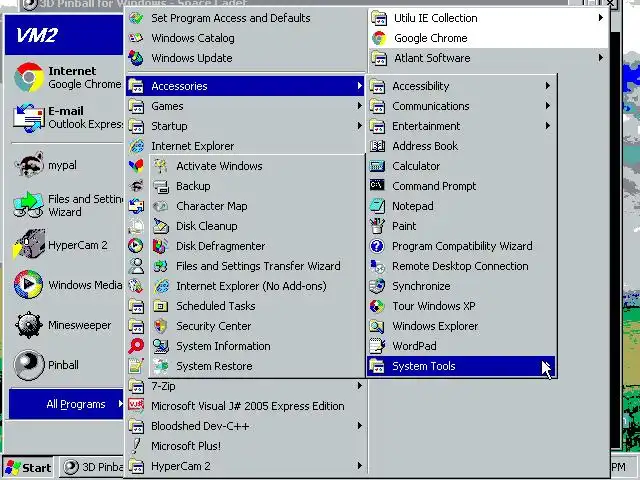Open Microsoft Plus! entry
Image resolution: width=640 pixels, height=480 pixels.
point(245,446)
